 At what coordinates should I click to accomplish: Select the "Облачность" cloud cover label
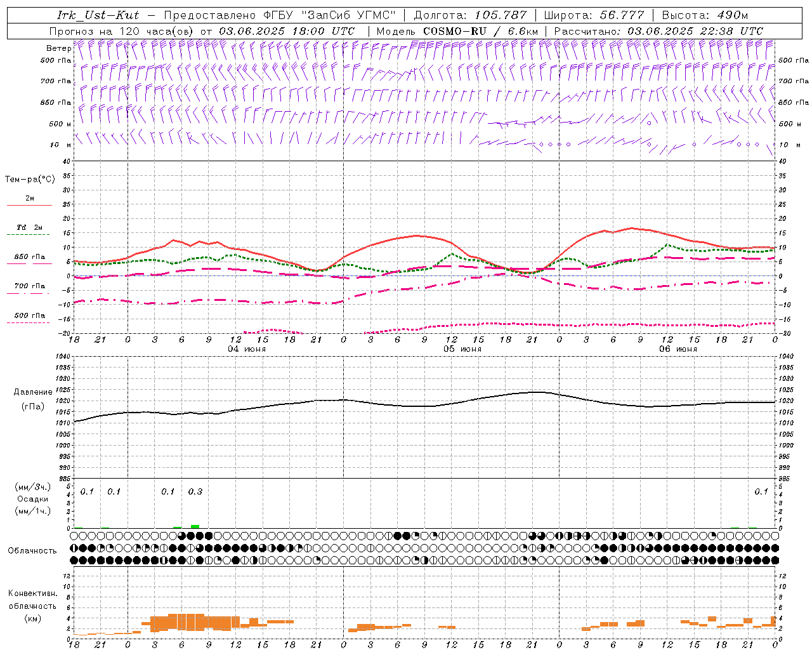pos(32,551)
